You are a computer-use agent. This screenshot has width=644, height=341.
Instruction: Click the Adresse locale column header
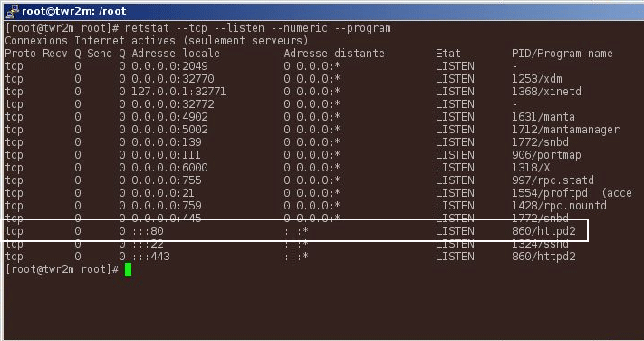click(x=176, y=54)
